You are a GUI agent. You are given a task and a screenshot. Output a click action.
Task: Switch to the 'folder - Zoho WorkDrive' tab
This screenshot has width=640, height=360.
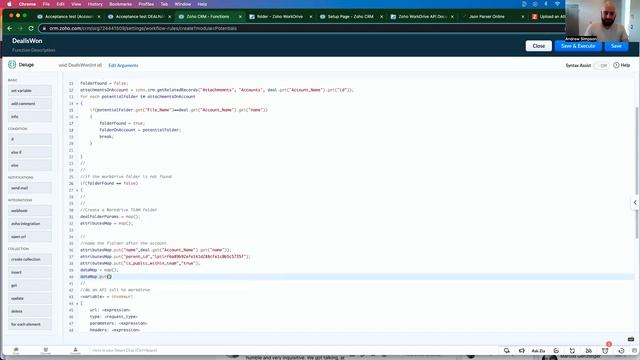280,17
